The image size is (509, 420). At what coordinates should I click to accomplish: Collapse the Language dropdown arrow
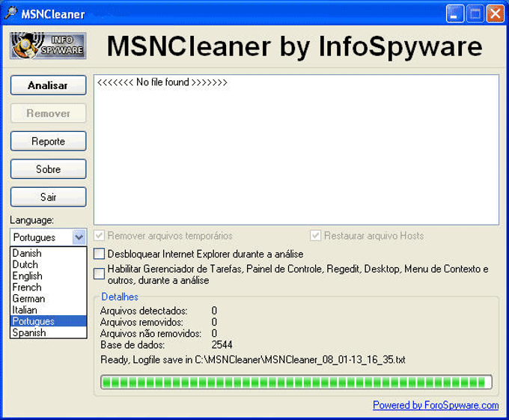point(79,237)
